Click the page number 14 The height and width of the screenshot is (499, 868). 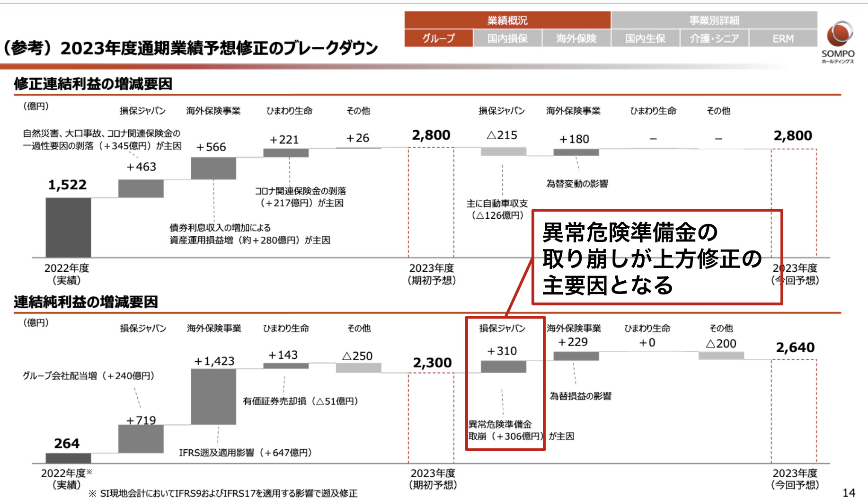pos(849,492)
